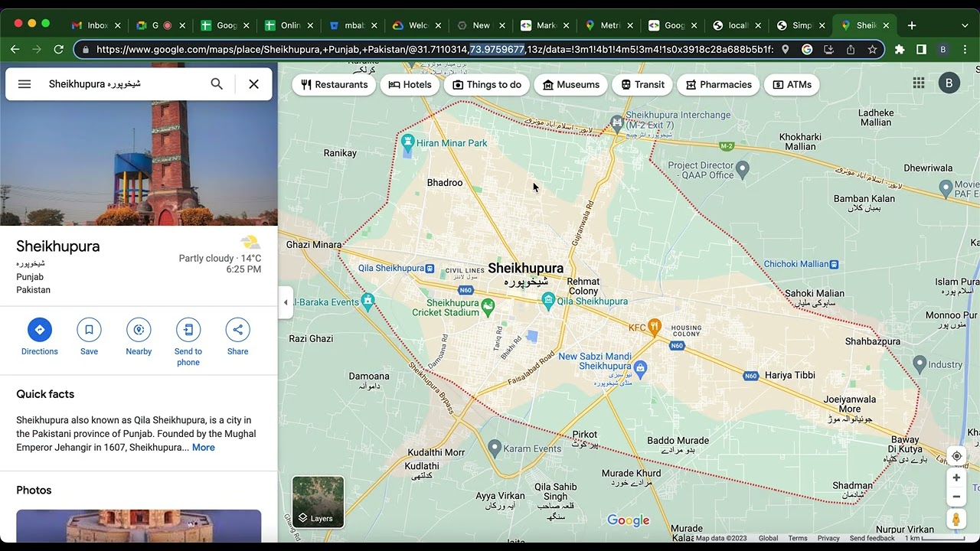This screenshot has height=551, width=980.
Task: Show Museums on the map
Action: point(570,84)
